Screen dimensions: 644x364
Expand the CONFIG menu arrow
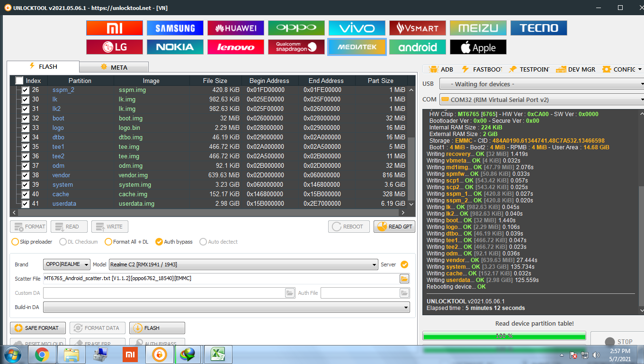click(640, 69)
